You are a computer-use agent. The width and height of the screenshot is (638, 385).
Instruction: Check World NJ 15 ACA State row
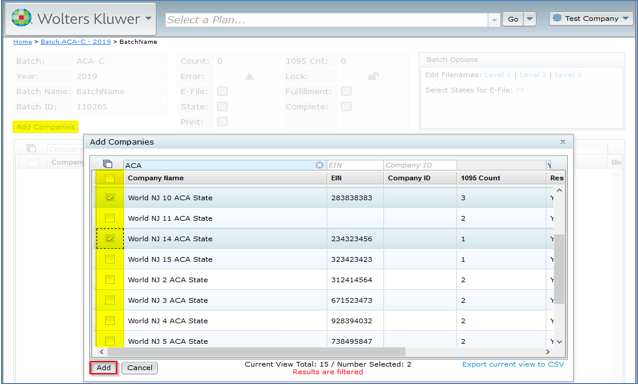[x=110, y=259]
